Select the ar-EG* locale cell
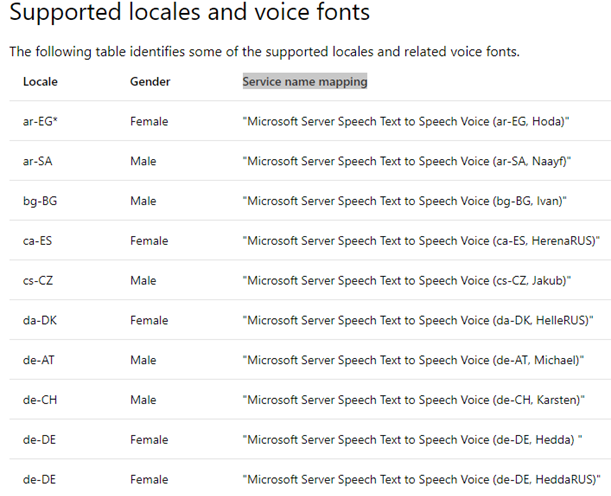The height and width of the screenshot is (496, 611). 40,121
